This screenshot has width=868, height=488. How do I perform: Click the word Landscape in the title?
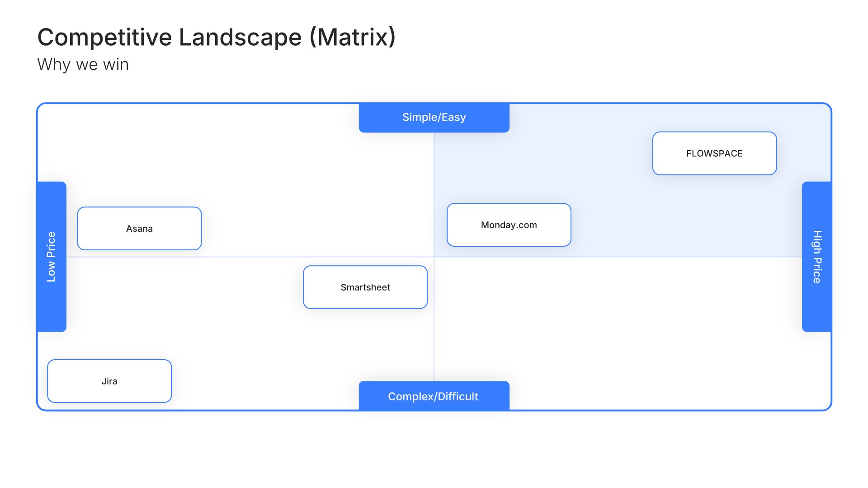pyautogui.click(x=240, y=37)
